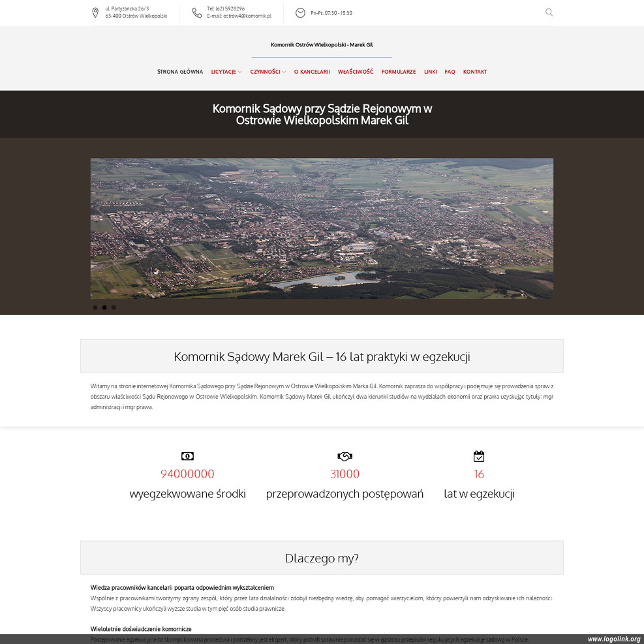Click the telephone handset icon

(197, 13)
